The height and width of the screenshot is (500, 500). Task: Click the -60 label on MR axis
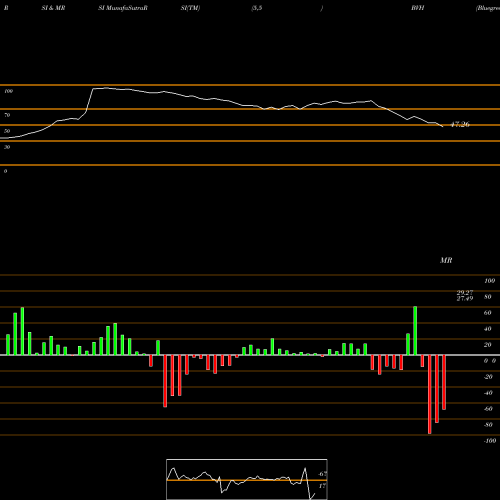(x=488, y=409)
